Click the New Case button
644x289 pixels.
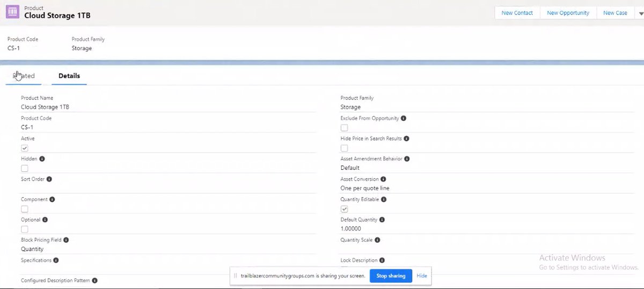click(615, 13)
